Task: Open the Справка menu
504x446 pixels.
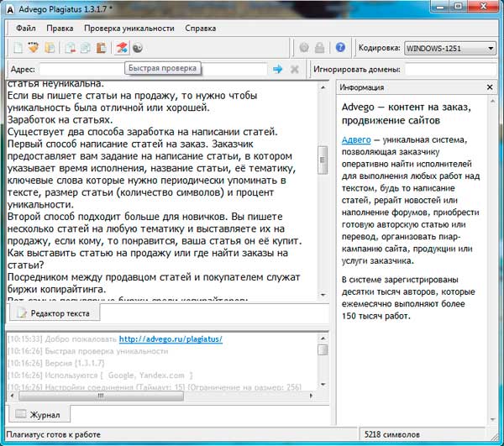Action: [x=200, y=29]
